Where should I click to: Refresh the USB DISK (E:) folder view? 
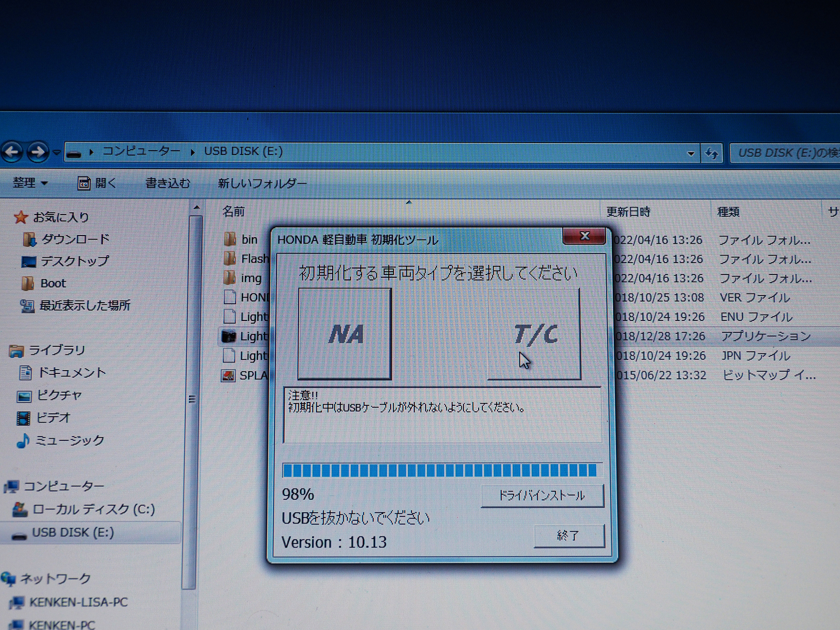click(x=712, y=153)
